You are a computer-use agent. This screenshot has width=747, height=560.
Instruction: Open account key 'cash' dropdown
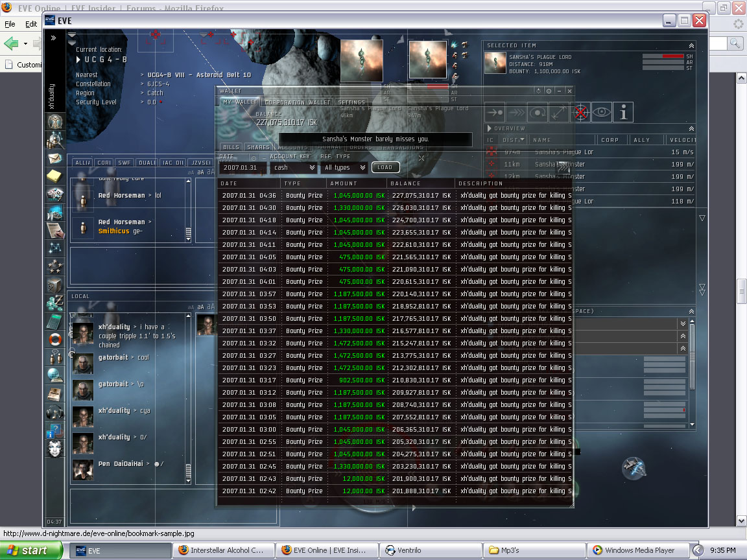click(294, 168)
